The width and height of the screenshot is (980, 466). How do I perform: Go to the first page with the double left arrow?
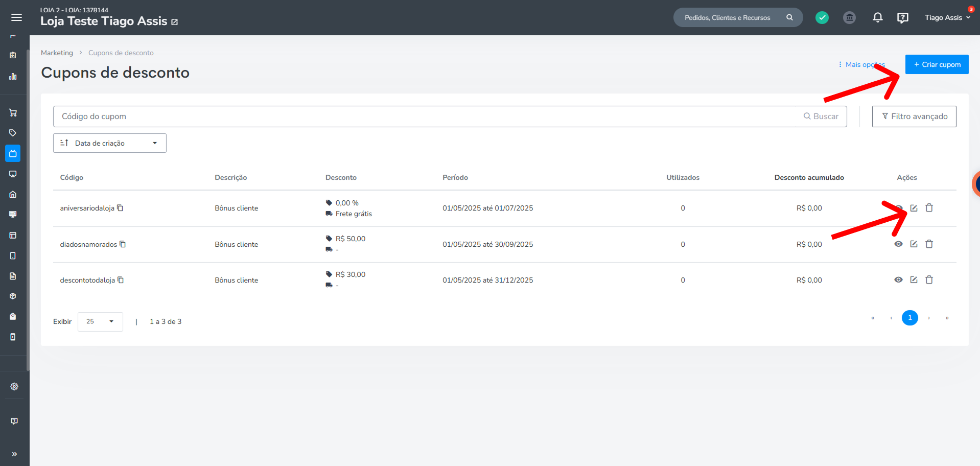(873, 318)
